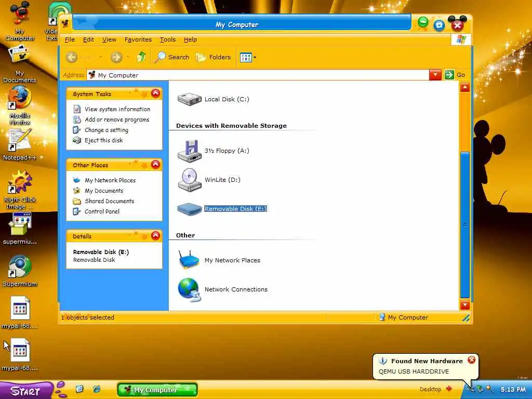Click the Internet Explorer quick launch icon

pos(97,389)
